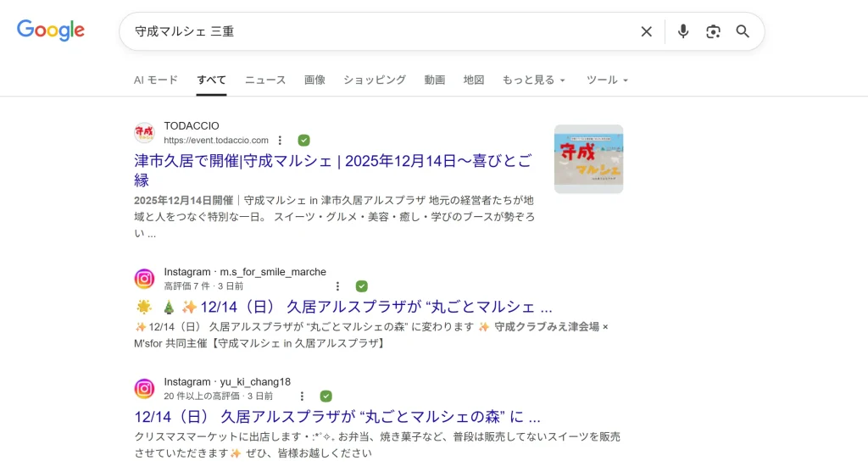Image resolution: width=868 pixels, height=466 pixels.
Task: Click the TODACCIO site favicon
Action: click(144, 133)
